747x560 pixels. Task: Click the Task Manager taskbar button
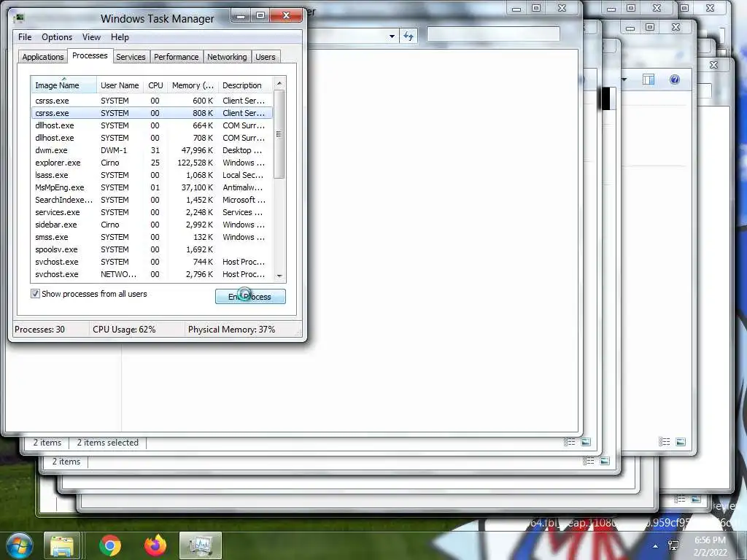click(200, 545)
